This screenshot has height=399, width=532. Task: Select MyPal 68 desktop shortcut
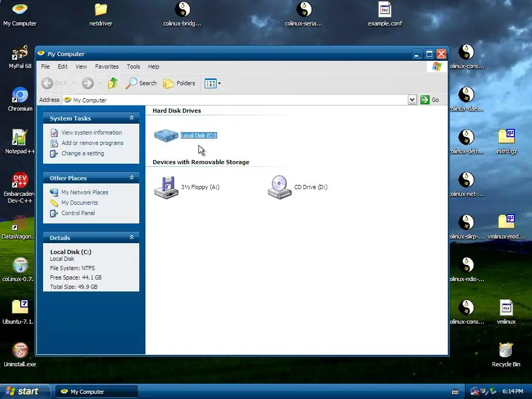20,57
